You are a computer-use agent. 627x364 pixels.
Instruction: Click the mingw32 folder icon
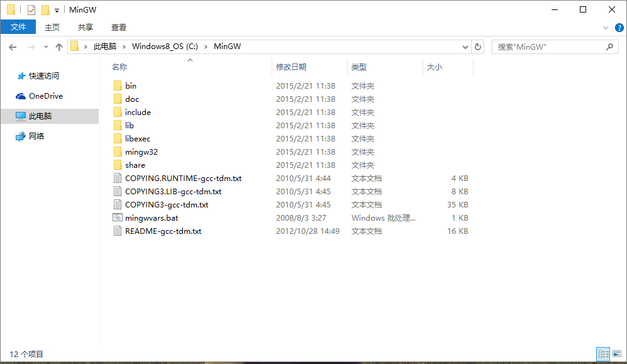click(x=118, y=152)
